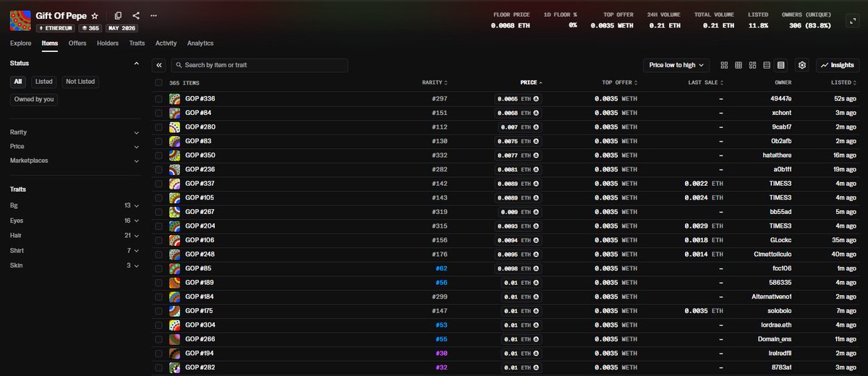868x376 pixels.
Task: Select checkbox for GOP #84
Action: 159,113
